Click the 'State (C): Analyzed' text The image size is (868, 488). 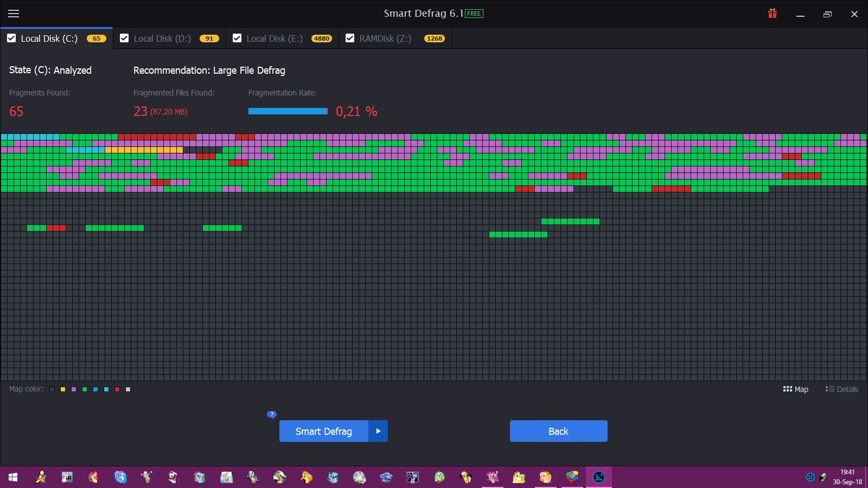click(x=50, y=70)
